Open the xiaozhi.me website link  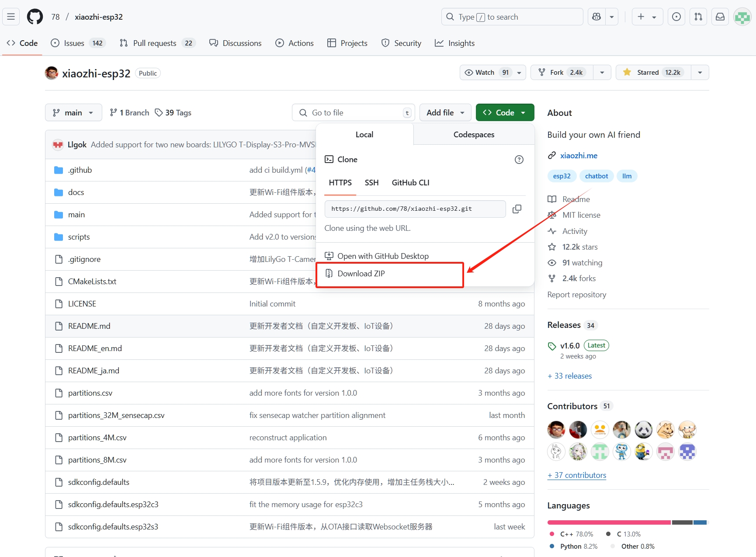click(579, 156)
